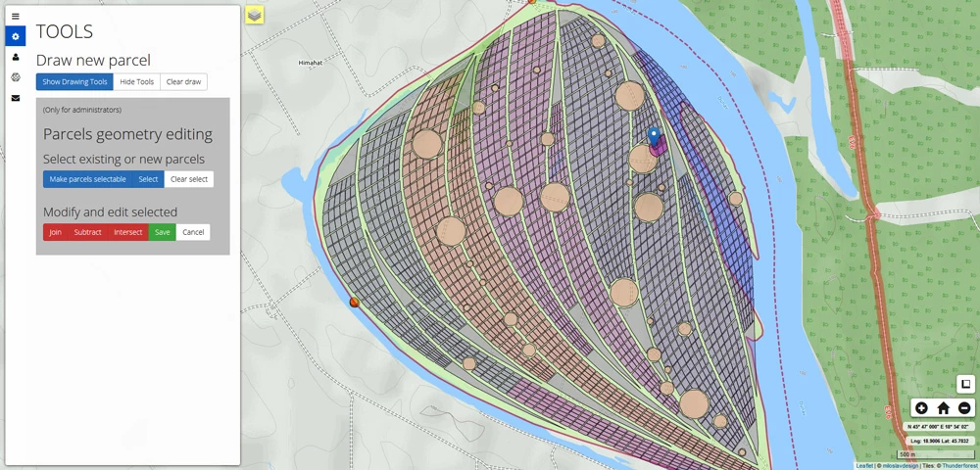Open the user profile tab
980x470 pixels.
pyautogui.click(x=15, y=57)
